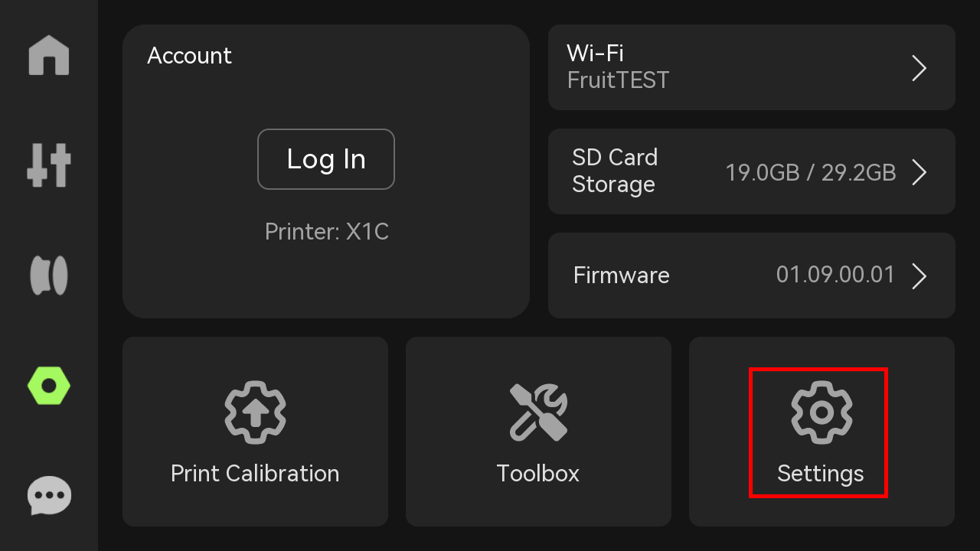Expand the SD Card Storage chevron
The width and height of the screenshot is (980, 551).
click(x=920, y=172)
